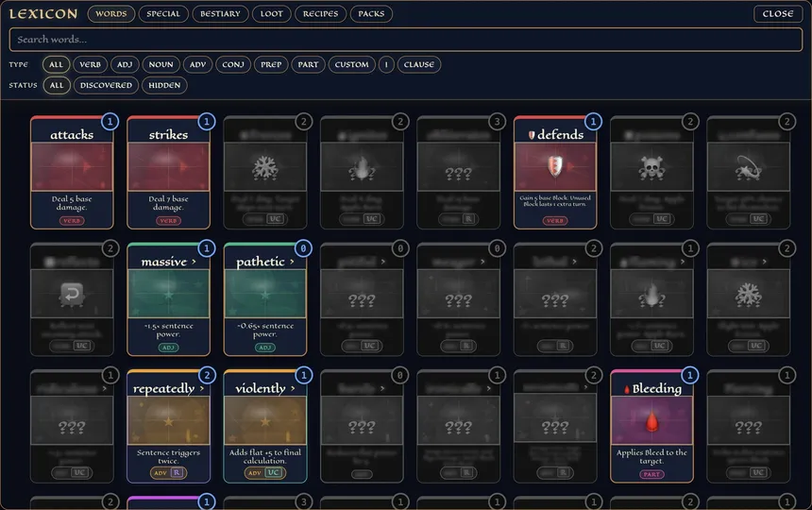812x510 pixels.
Task: Click the hidden snowflake card in first row
Action: click(x=265, y=173)
